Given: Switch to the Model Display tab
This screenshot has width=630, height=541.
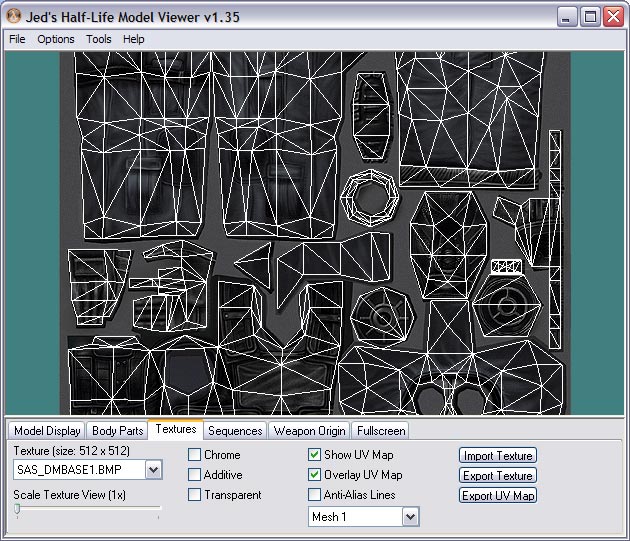Looking at the screenshot, I should [47, 431].
